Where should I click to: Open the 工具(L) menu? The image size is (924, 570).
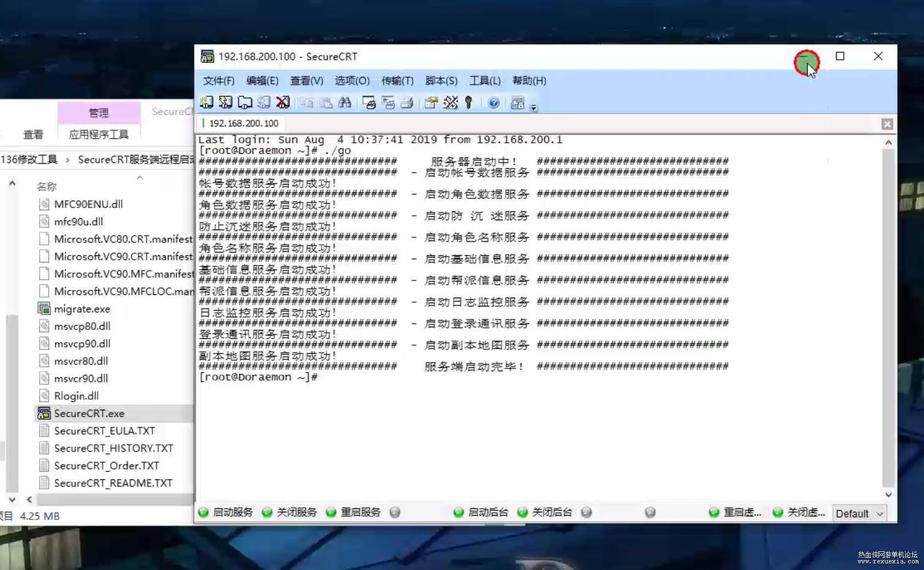click(x=485, y=81)
